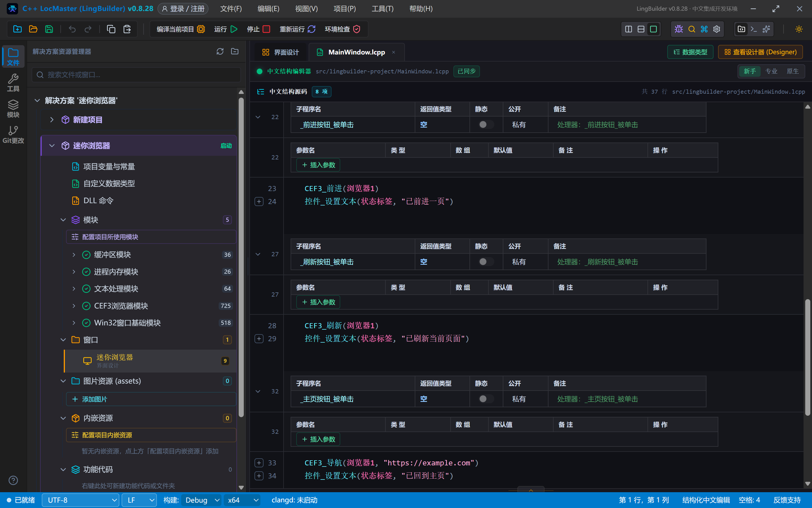Image resolution: width=812 pixels, height=508 pixels.
Task: Switch editor mode to 原生
Action: [793, 71]
